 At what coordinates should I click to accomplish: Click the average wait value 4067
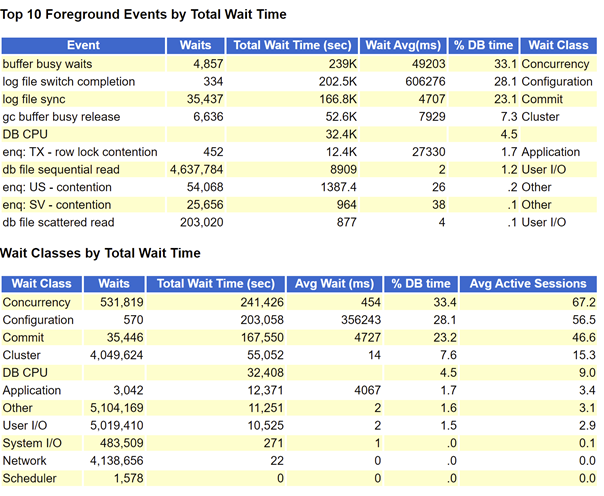click(x=367, y=390)
